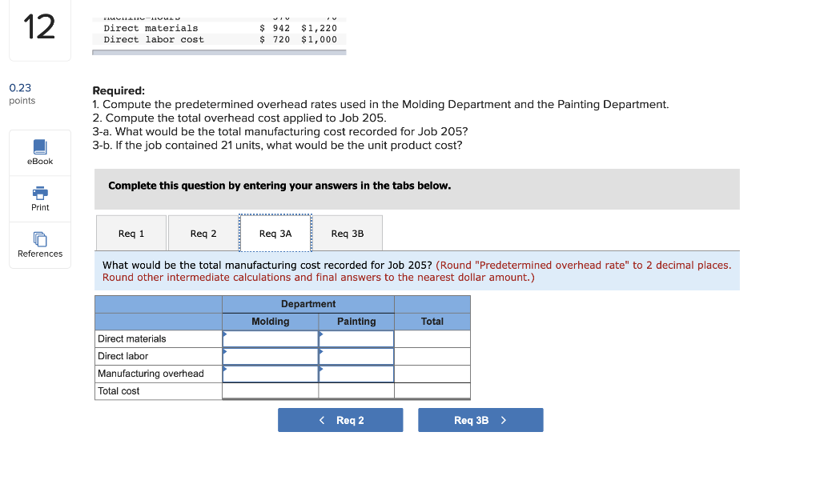Select the Direct labor Painting entry field
The height and width of the screenshot is (504, 820).
pyautogui.click(x=356, y=356)
